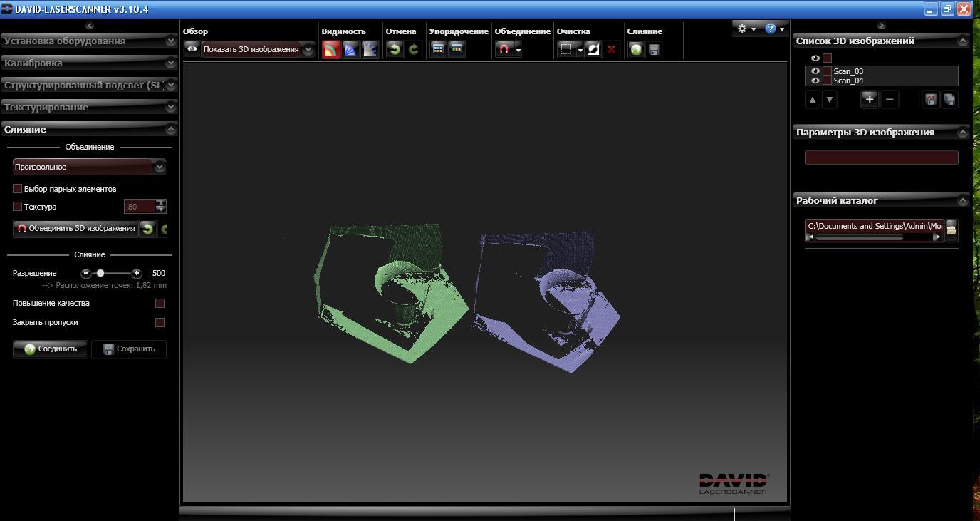Enable Повышение качества checkbox
Screen dimensions: 980x521
(160, 303)
